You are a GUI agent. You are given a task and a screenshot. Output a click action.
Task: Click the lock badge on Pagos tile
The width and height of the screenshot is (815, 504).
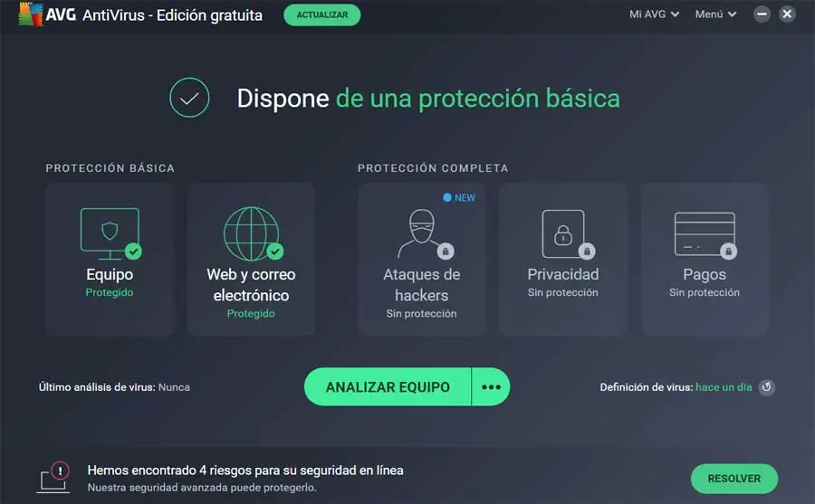point(728,252)
